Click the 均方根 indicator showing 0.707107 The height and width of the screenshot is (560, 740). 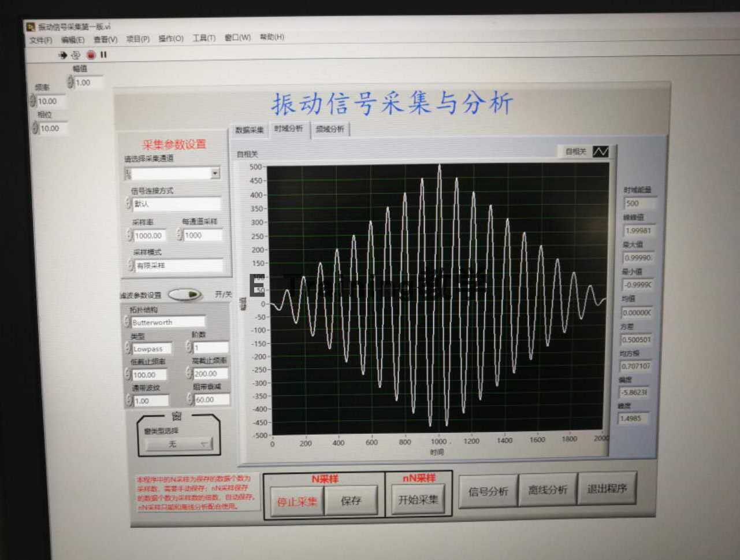[635, 366]
